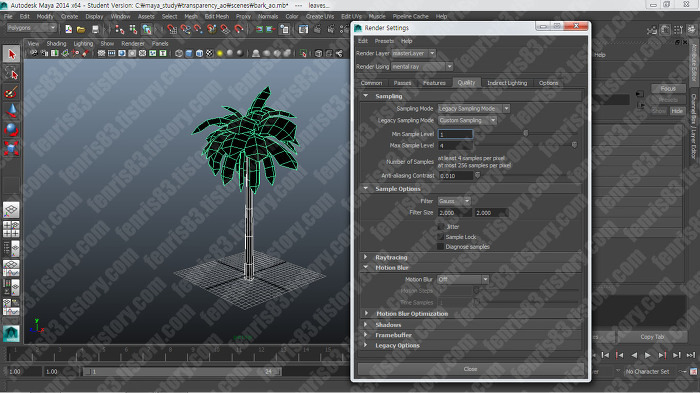This screenshot has width=700, height=393.
Task: Toggle snap to curves magnet icon
Action: pyautogui.click(x=185, y=29)
